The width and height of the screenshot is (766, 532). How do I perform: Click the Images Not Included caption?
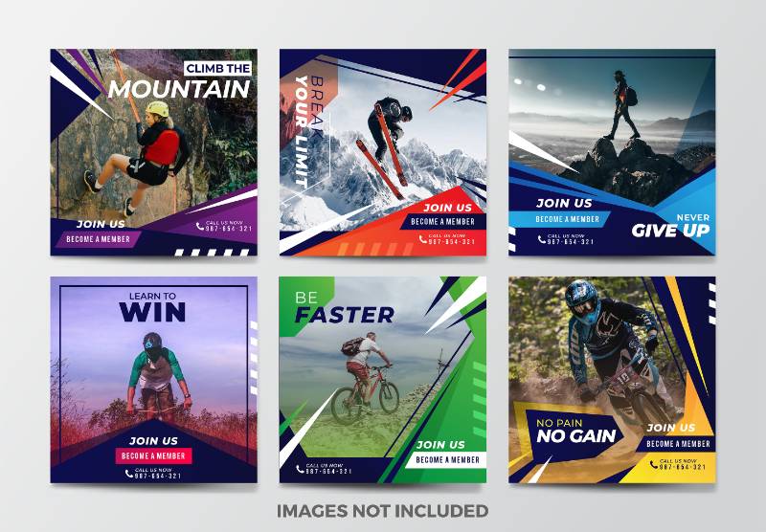(382, 511)
